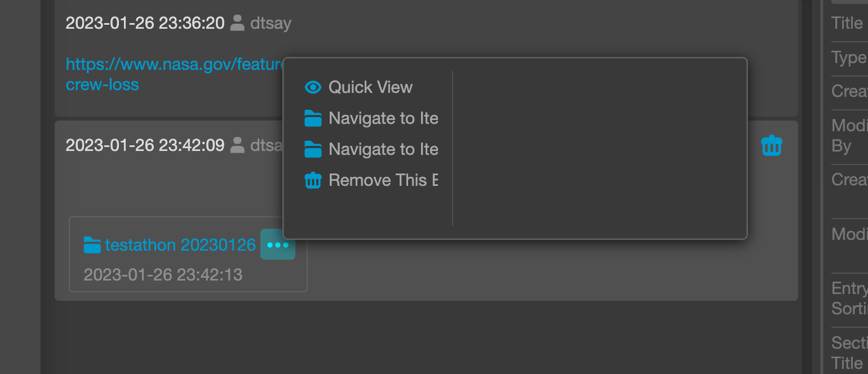
Task: Click the Quick View eye icon
Action: pyautogui.click(x=312, y=87)
